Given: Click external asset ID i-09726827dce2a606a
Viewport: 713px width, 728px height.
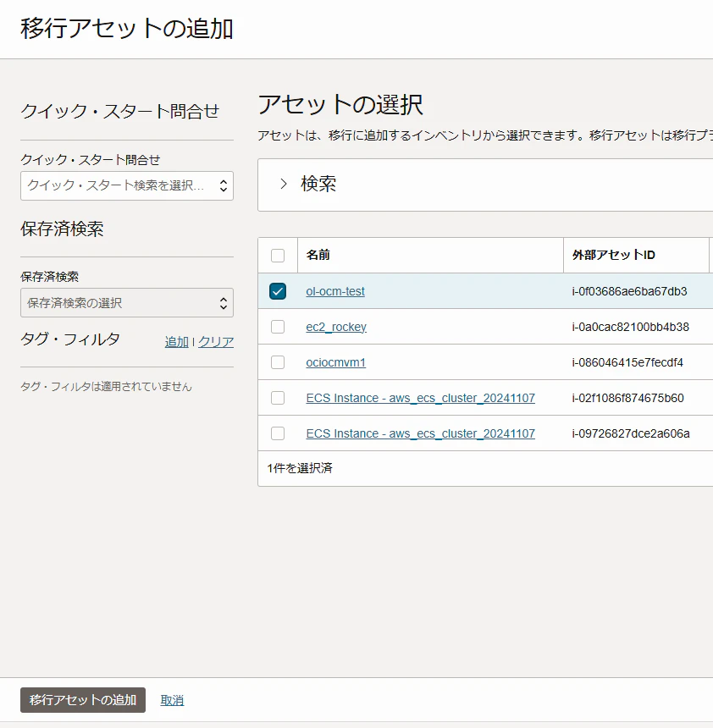Looking at the screenshot, I should [x=631, y=433].
